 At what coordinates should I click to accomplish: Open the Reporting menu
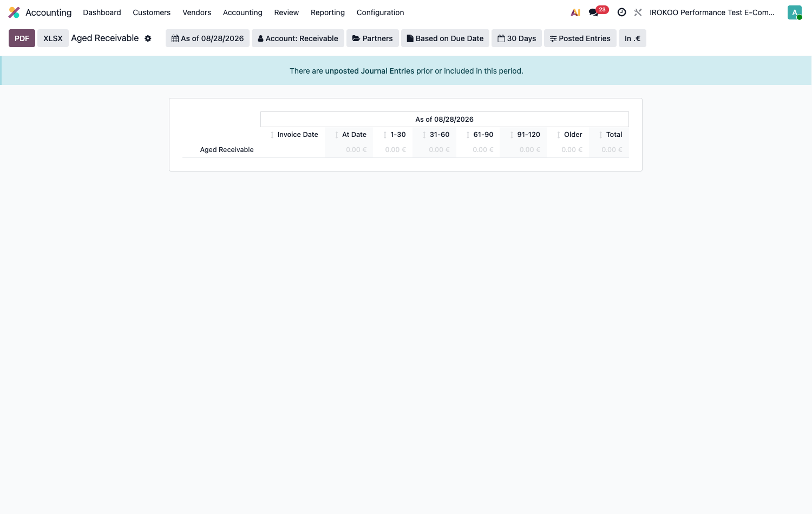[x=328, y=12]
